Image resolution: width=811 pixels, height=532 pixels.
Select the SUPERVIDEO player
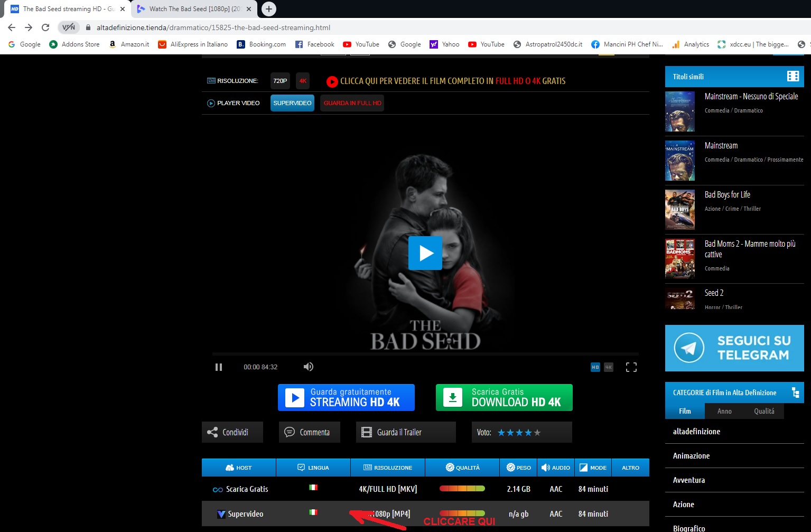pyautogui.click(x=292, y=103)
